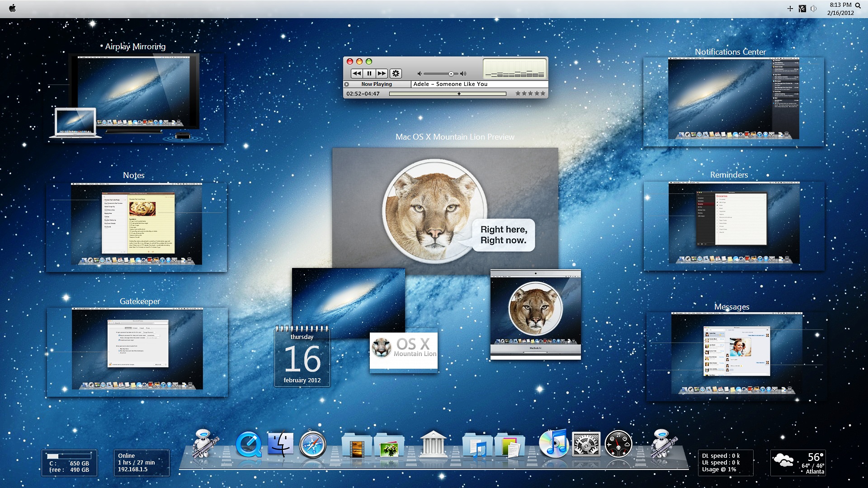Image resolution: width=868 pixels, height=488 pixels.
Task: Open the menu bar volume speaker icon
Action: click(x=813, y=9)
